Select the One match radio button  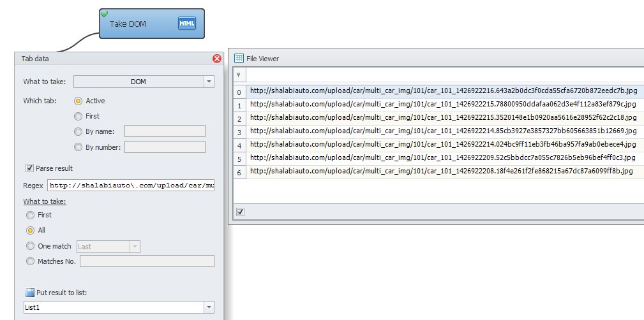[30, 246]
